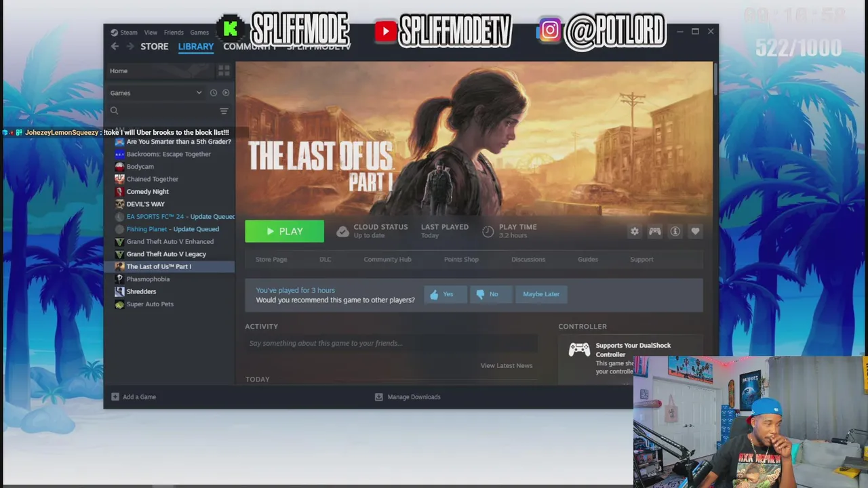This screenshot has width=868, height=488.
Task: Click the thumbs up Yes button
Action: [446, 294]
